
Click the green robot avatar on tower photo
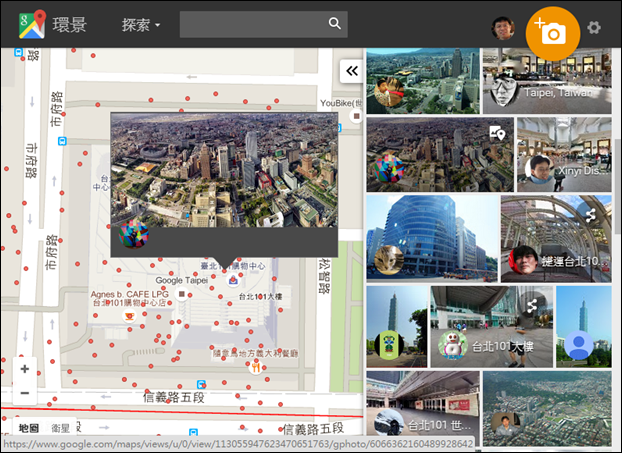pyautogui.click(x=389, y=345)
